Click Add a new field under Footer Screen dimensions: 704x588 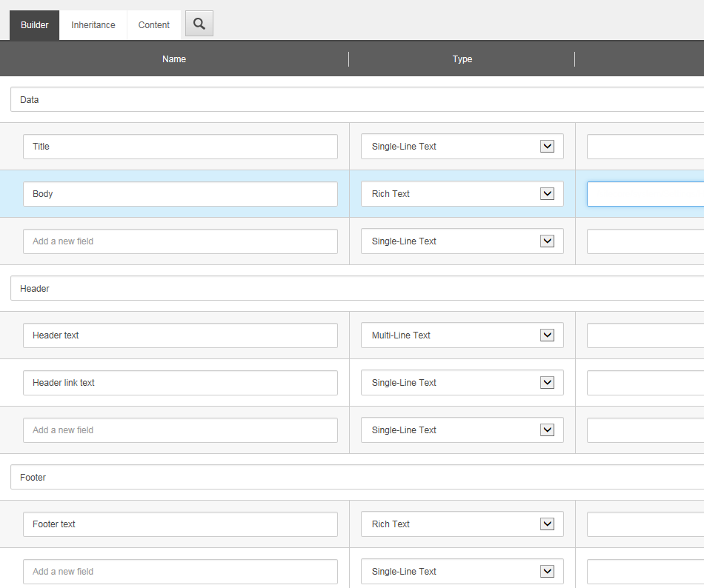(x=180, y=572)
